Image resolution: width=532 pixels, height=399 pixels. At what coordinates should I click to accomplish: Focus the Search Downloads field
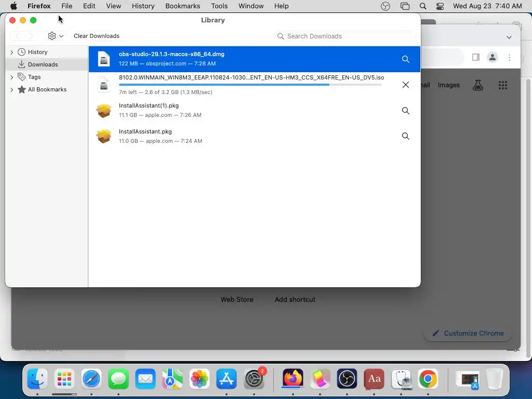344,36
